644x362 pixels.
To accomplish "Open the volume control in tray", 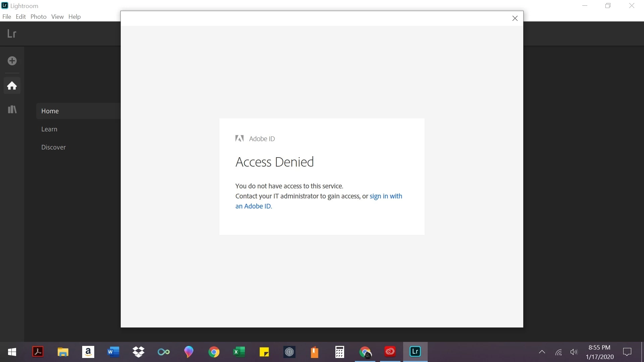I will pyautogui.click(x=574, y=352).
